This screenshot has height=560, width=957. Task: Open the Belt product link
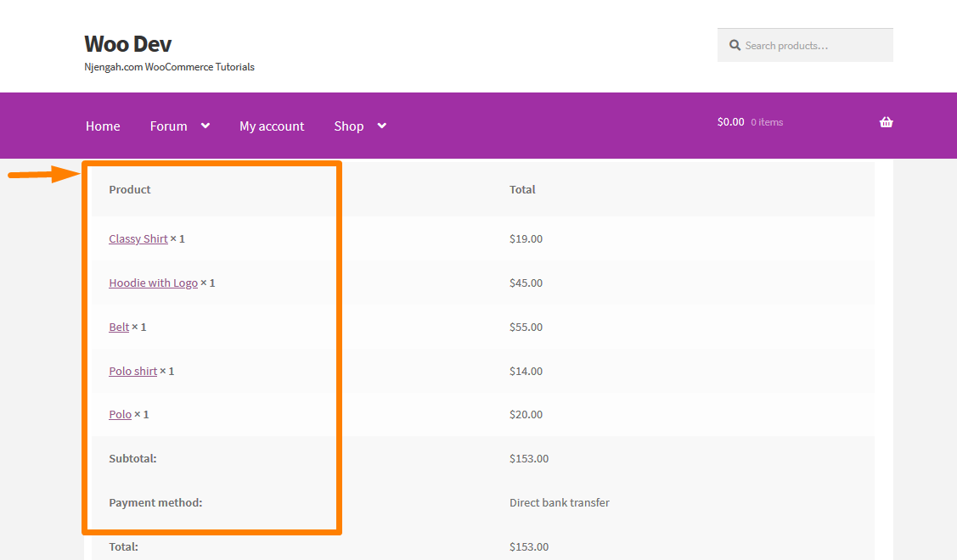tap(119, 327)
